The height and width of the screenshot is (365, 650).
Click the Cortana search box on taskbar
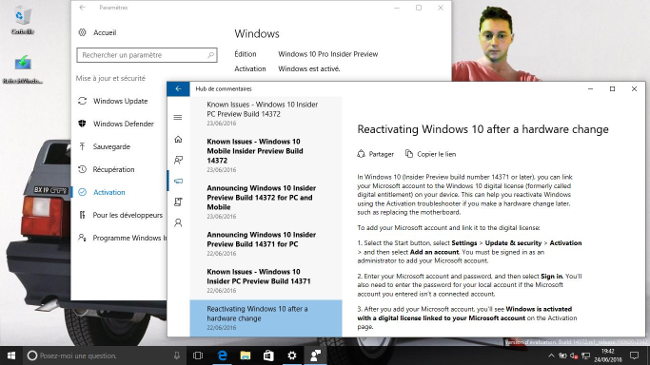[x=104, y=355]
